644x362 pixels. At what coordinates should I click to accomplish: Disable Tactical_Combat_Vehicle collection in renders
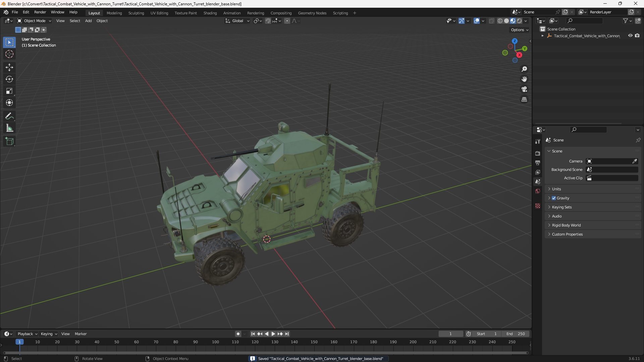[x=637, y=36]
